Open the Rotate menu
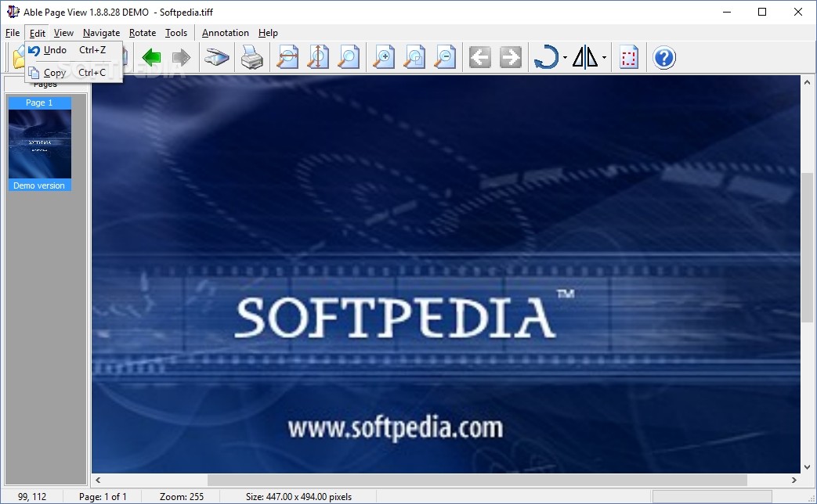The height and width of the screenshot is (504, 817). (143, 33)
